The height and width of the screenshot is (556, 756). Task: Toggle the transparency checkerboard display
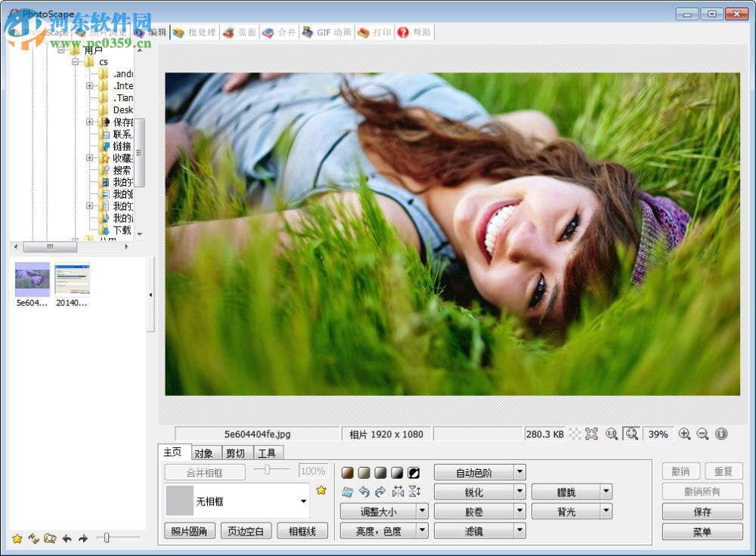[576, 434]
